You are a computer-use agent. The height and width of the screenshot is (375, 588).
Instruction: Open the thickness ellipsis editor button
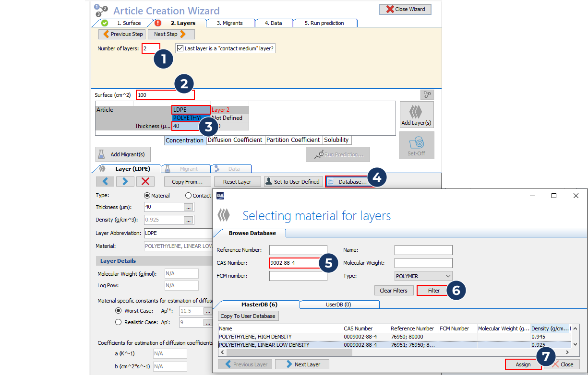[x=189, y=207]
